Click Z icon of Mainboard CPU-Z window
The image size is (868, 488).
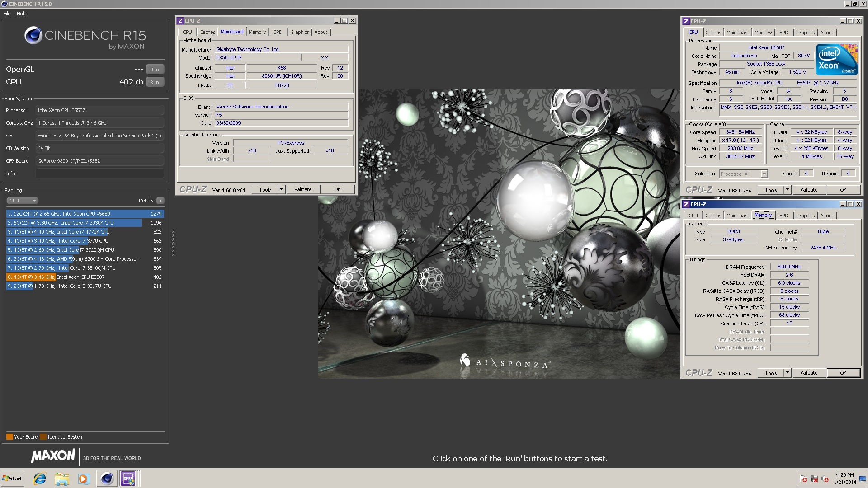tap(180, 21)
